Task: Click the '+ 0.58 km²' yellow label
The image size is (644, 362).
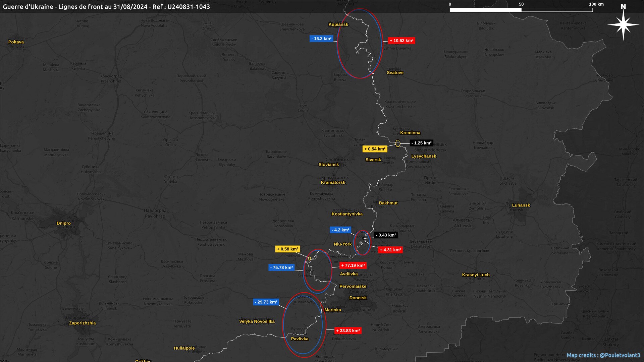Action: point(287,249)
